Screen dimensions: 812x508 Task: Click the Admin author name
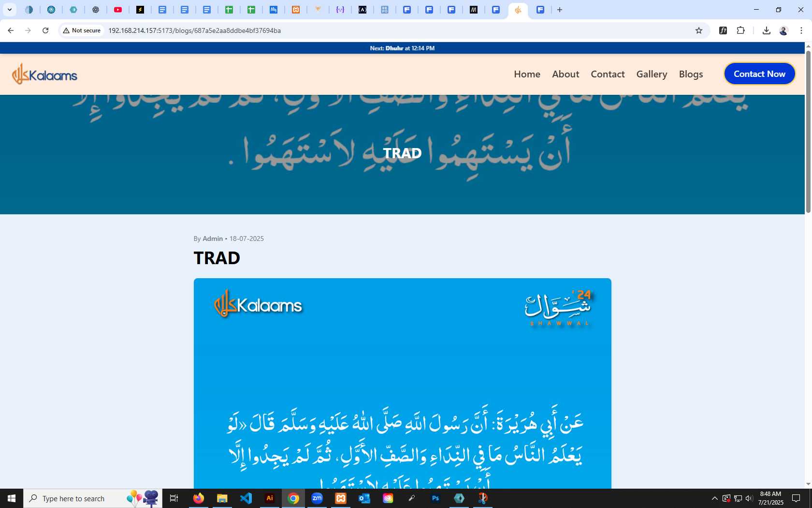click(x=213, y=239)
